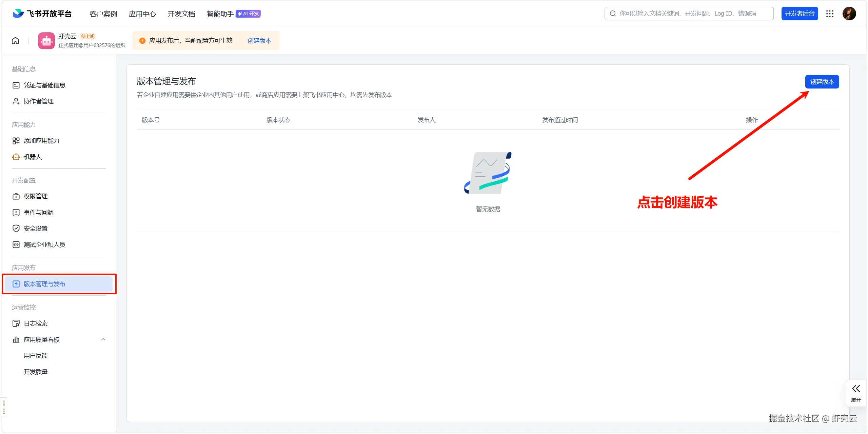868x434 pixels.
Task: Click the 虾壳云 app avatar icon
Action: tap(46, 40)
